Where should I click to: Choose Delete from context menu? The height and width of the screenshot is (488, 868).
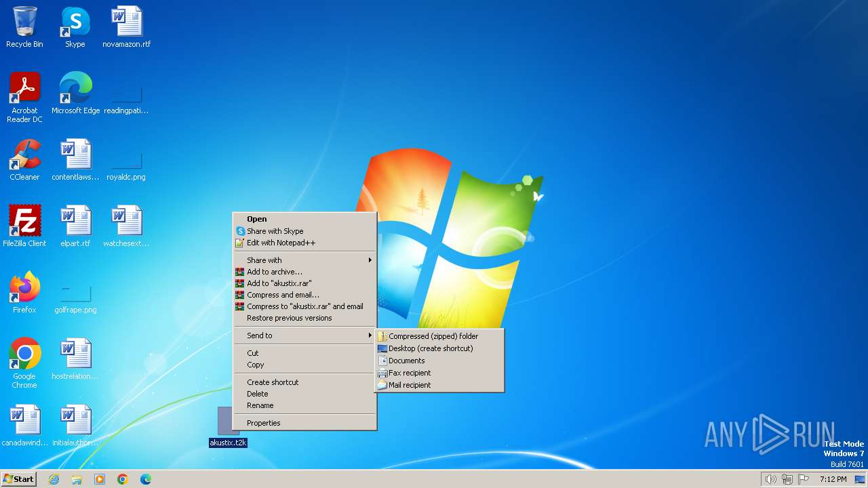pos(304,394)
